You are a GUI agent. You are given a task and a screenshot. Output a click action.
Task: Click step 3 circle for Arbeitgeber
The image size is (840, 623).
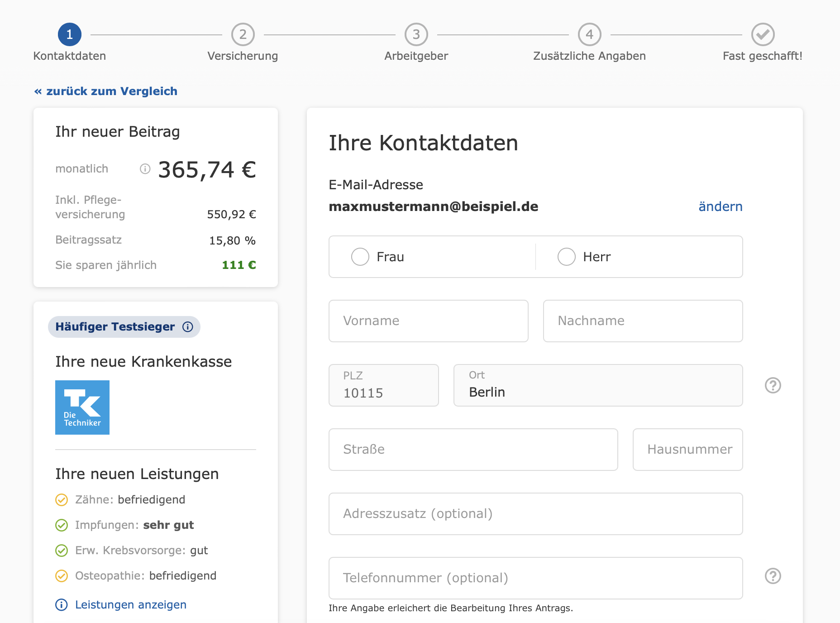(x=416, y=34)
